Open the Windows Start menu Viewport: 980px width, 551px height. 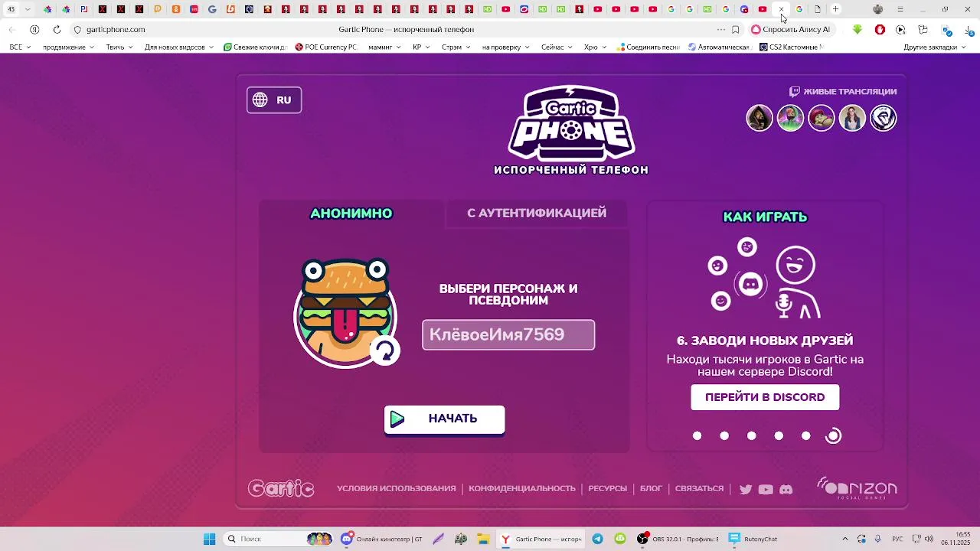209,539
